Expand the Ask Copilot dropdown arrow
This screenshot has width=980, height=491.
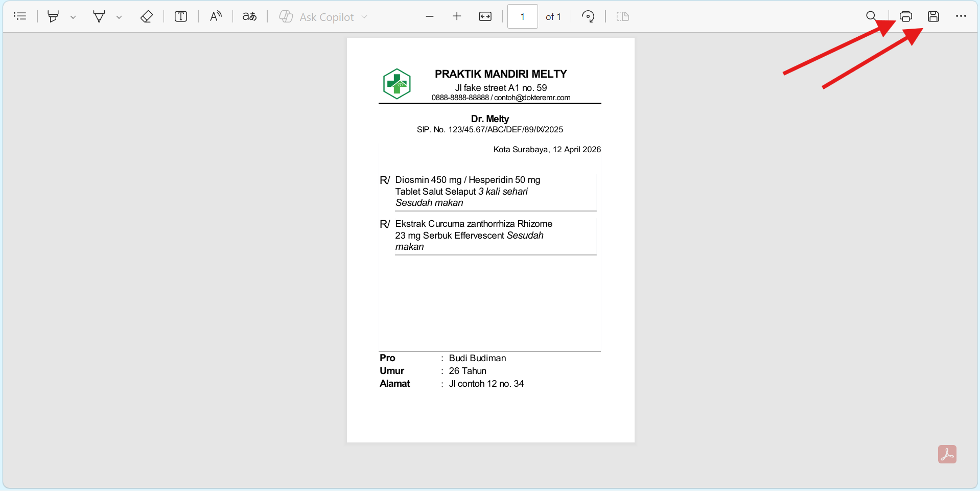coord(364,17)
